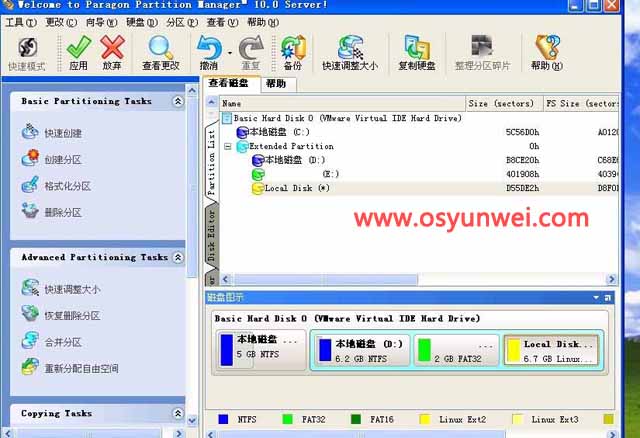Click the Size (sectors) column header
Image resolution: width=640 pixels, height=438 pixels.
point(504,104)
